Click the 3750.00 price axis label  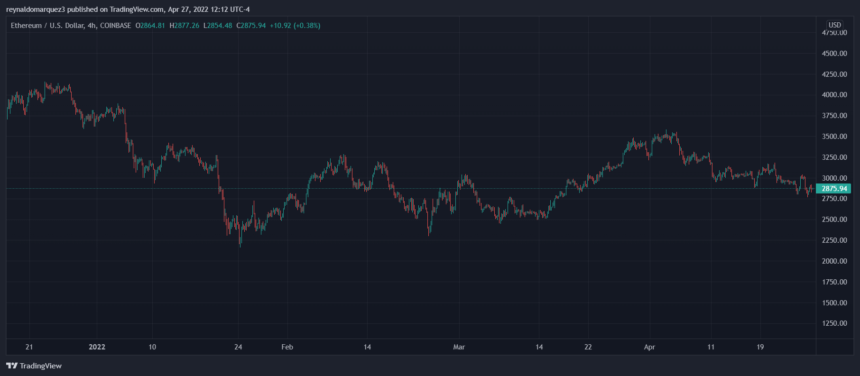pyautogui.click(x=835, y=116)
